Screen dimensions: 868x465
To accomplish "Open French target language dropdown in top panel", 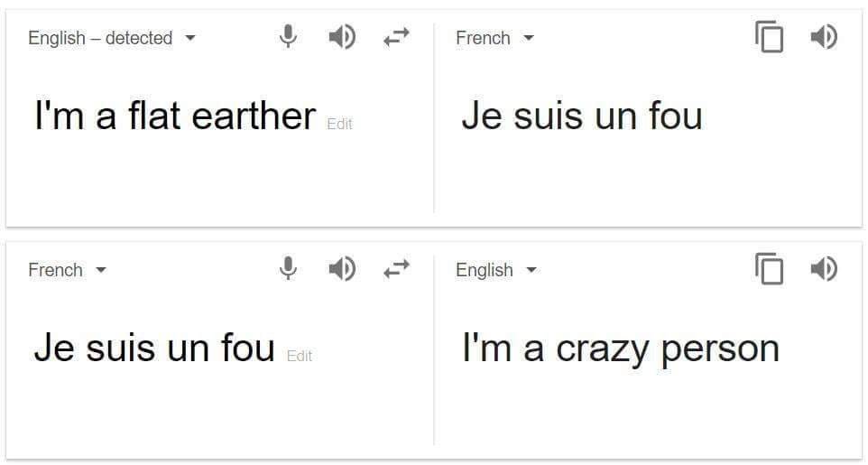I will (x=494, y=38).
